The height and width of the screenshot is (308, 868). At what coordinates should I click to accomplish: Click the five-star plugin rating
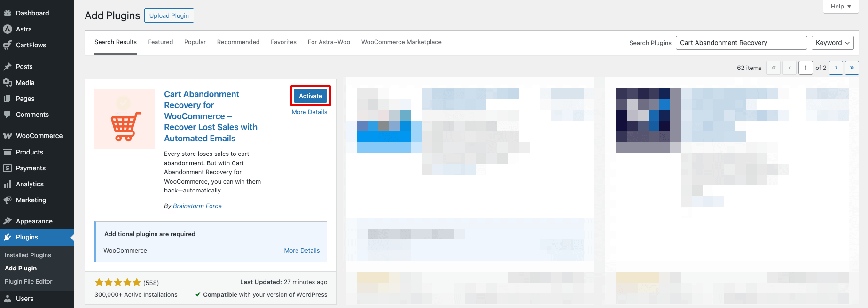[118, 283]
